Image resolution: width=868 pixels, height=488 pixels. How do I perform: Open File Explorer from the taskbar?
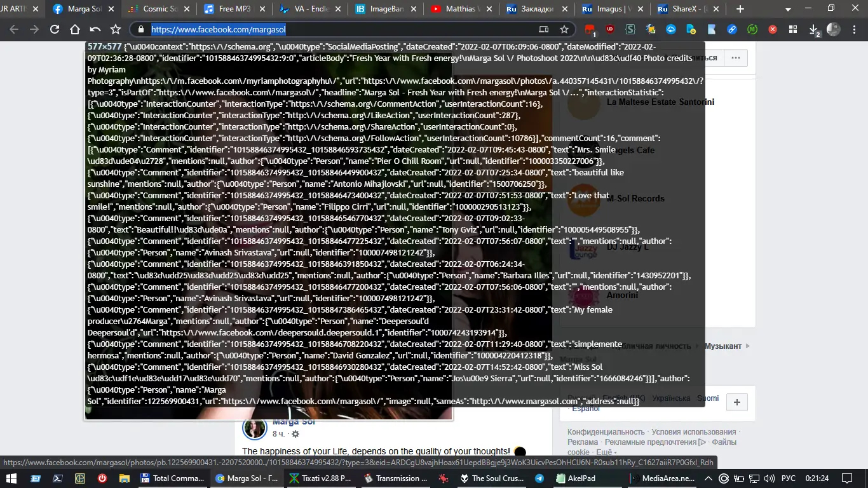[125, 478]
